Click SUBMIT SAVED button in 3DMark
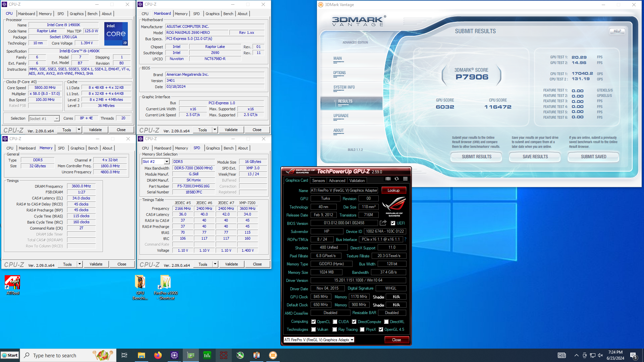 pos(593,157)
